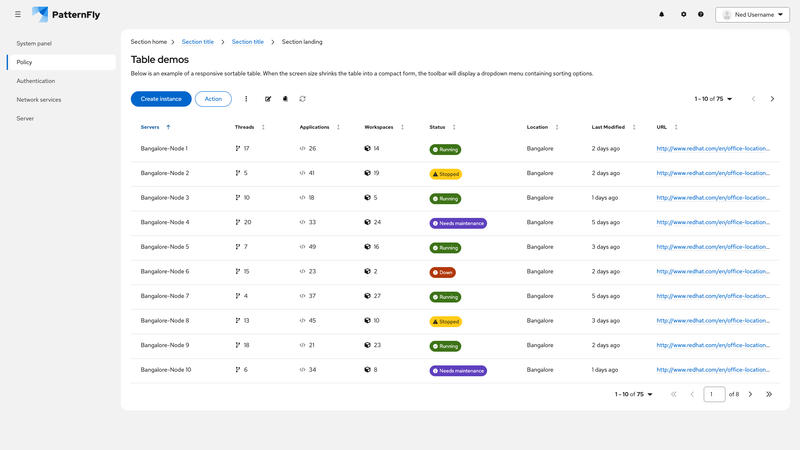
Task: Open the top 1-10 of 75 pagination dropdown
Action: click(713, 99)
